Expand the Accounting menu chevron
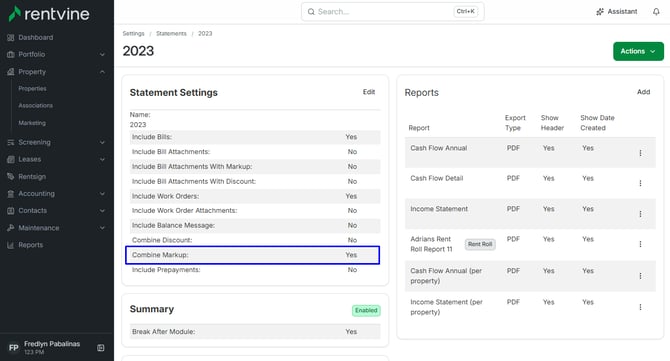The height and width of the screenshot is (361, 670). 102,194
